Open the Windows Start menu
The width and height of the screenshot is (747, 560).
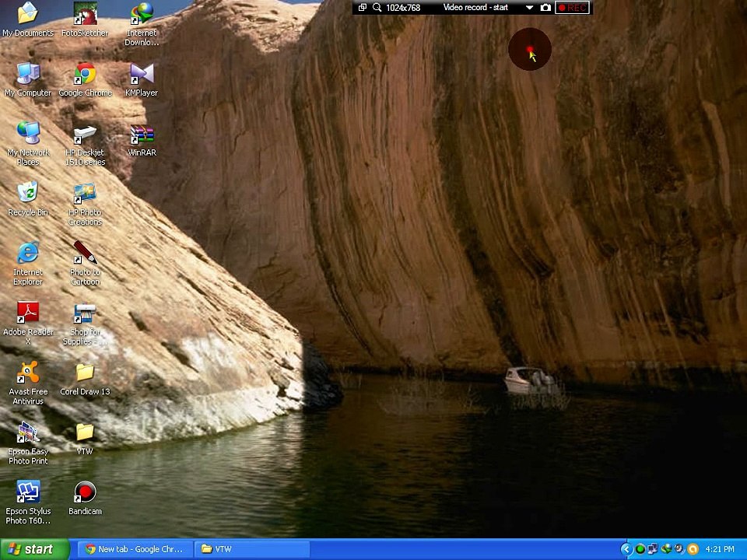35,549
